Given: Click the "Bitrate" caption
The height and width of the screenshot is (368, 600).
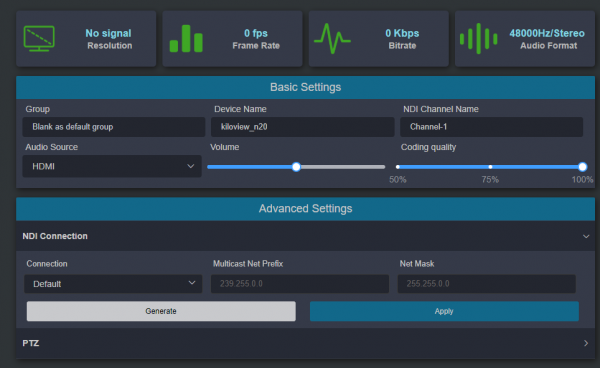Looking at the screenshot, I should 402,46.
